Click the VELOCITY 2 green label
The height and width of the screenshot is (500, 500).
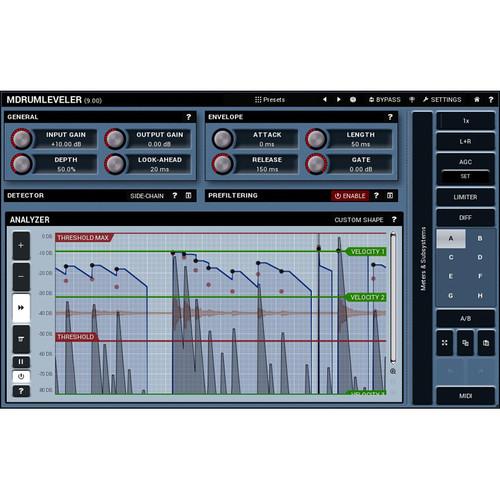[x=366, y=297]
